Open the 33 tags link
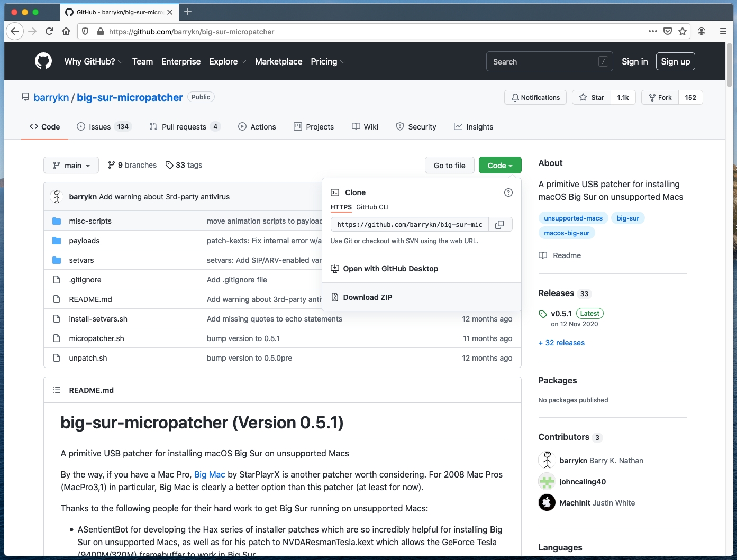737x560 pixels. (184, 165)
